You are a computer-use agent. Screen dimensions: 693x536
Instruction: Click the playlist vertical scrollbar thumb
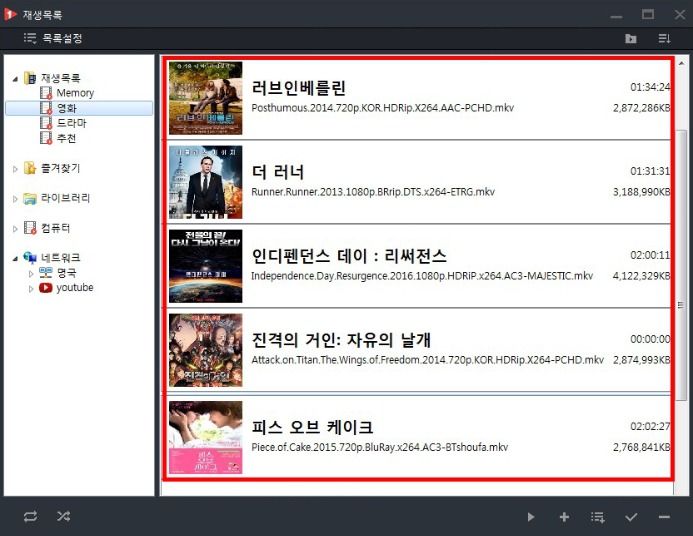tap(681, 264)
